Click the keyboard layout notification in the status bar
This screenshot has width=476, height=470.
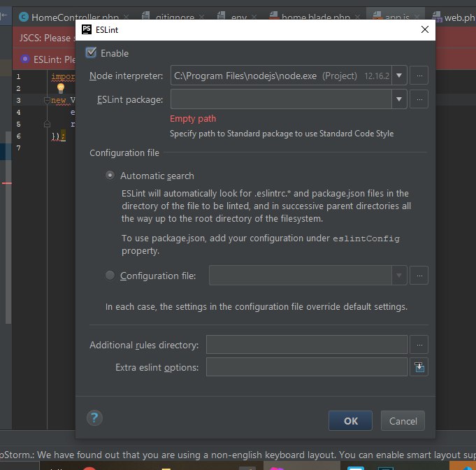238,455
